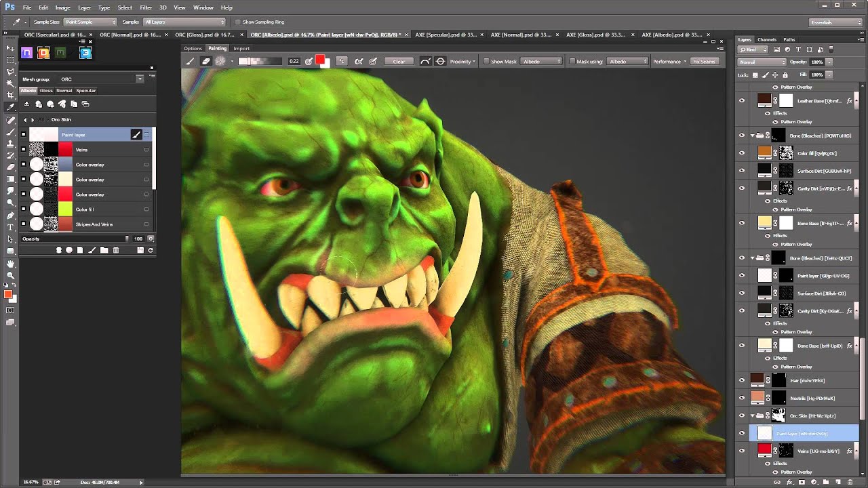The height and width of the screenshot is (488, 868).
Task: Select the Horizontal Type tool
Action: (x=11, y=227)
